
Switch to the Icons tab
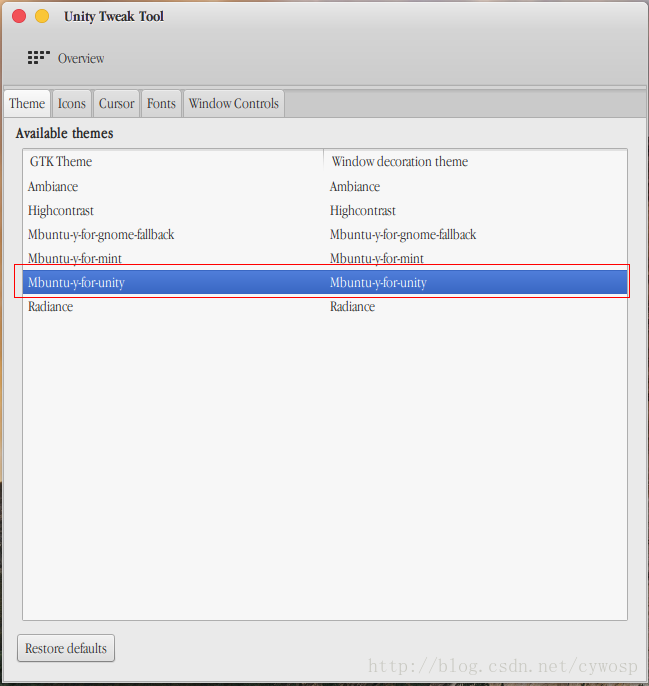72,104
